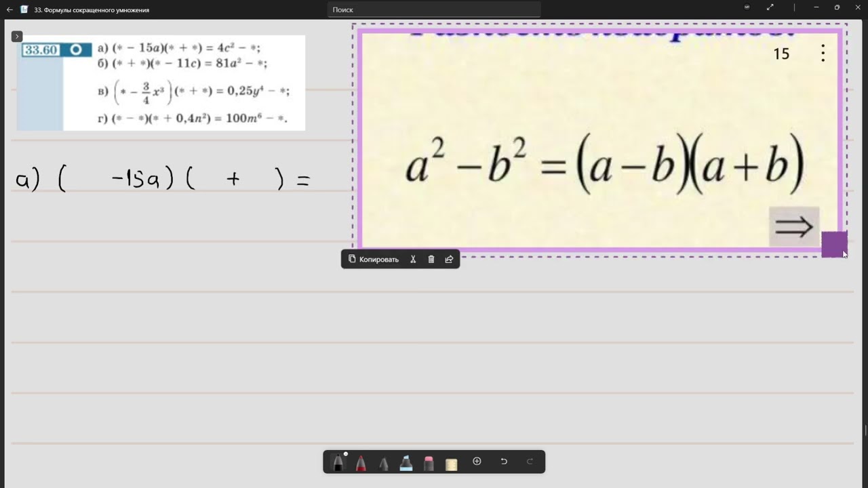
Task: Enter full screen with the diagonal arrows
Action: pos(770,7)
